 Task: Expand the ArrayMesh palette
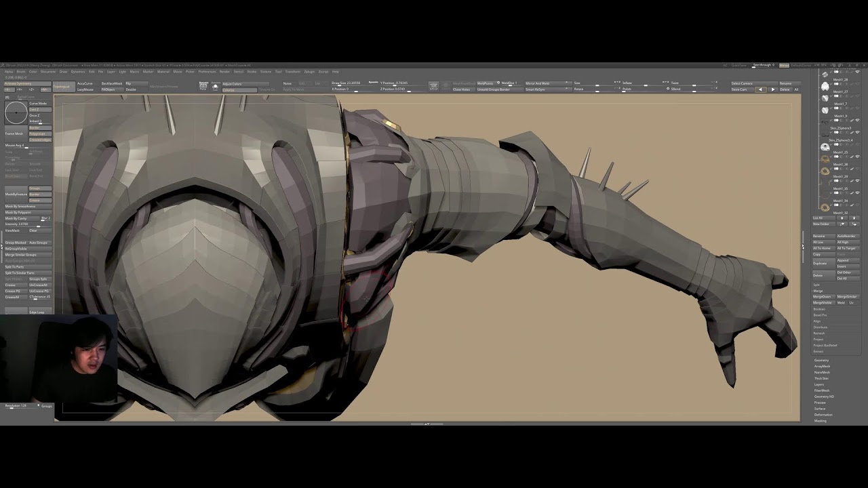823,366
